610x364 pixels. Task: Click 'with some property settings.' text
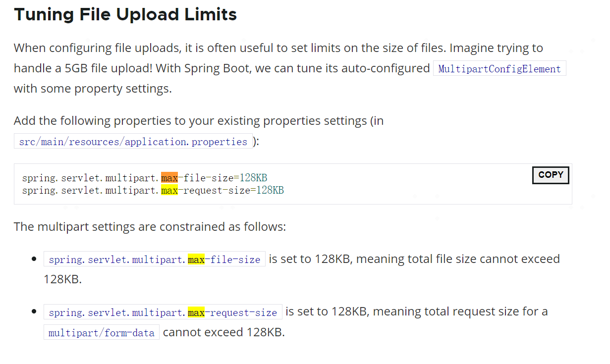pos(93,90)
